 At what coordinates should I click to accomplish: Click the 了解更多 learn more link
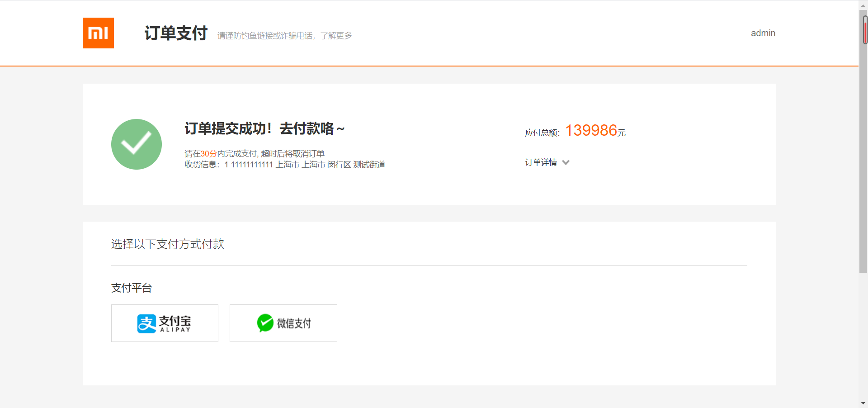pos(336,36)
